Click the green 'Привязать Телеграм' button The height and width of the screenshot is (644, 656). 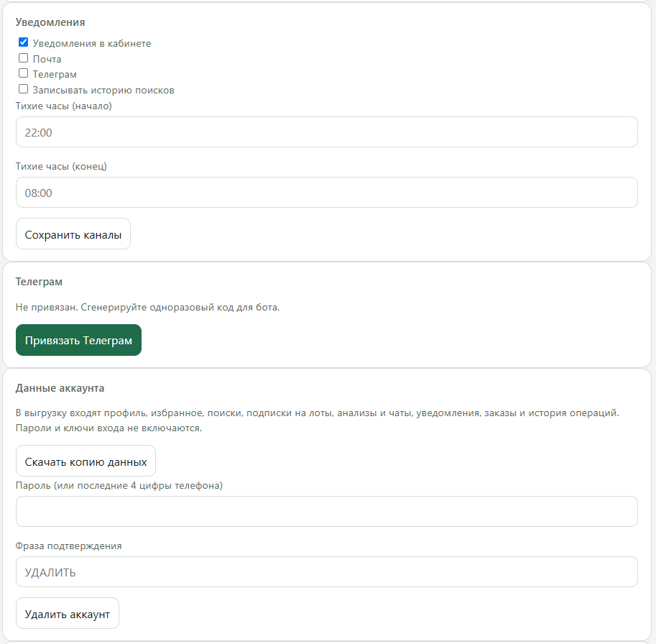[x=78, y=340]
